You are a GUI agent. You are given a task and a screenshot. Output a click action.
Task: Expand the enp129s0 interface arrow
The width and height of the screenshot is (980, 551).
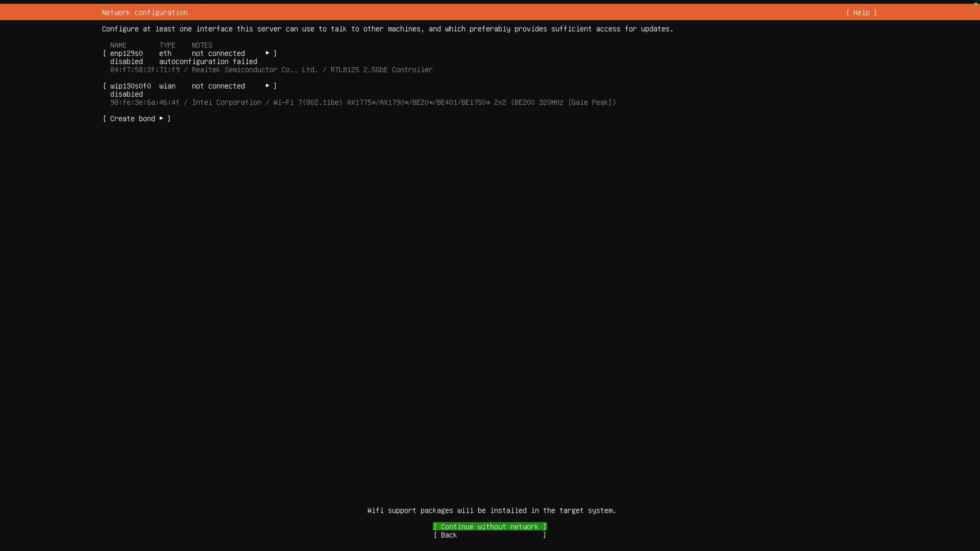coord(267,53)
